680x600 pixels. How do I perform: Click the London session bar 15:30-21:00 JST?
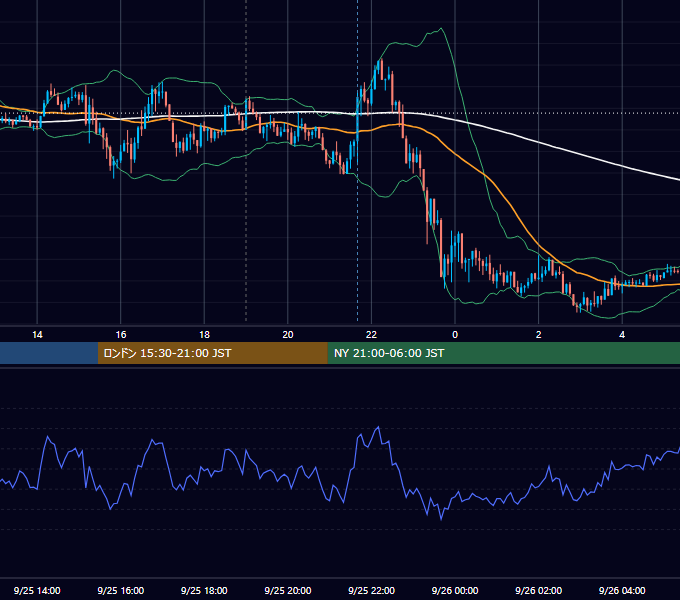coord(212,353)
